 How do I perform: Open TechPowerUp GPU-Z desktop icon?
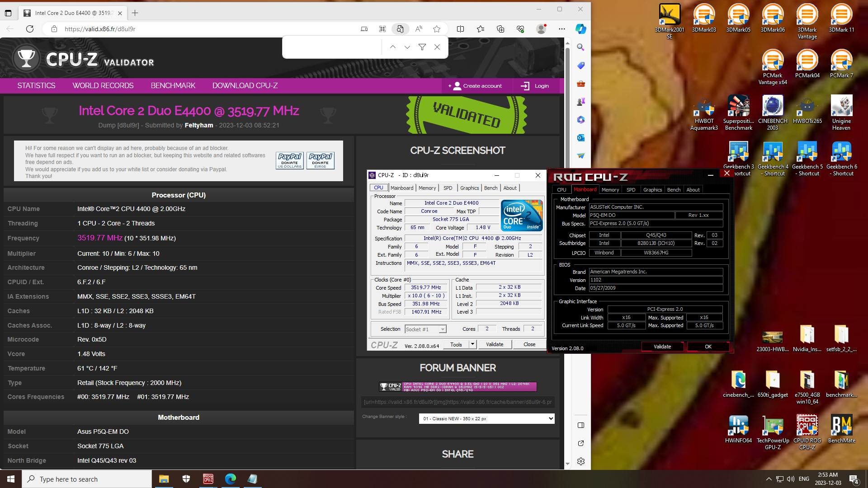pos(773,432)
